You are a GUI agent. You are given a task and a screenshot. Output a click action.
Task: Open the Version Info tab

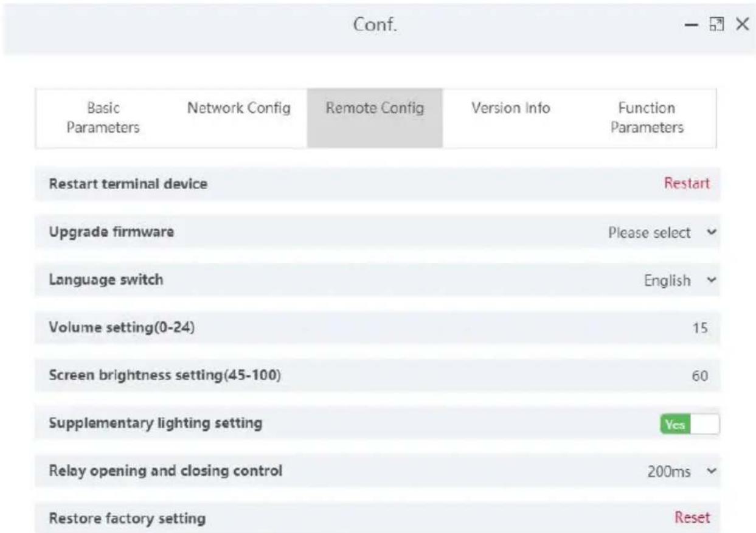(511, 118)
